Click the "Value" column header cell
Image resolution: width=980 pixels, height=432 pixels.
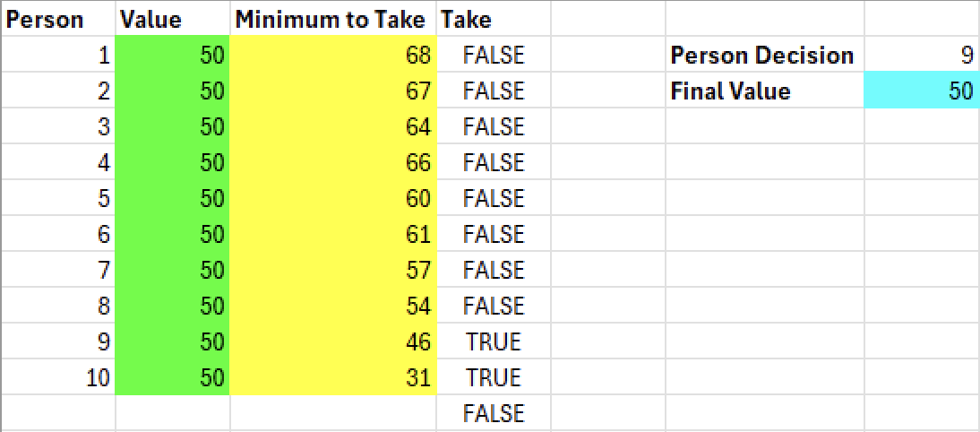pyautogui.click(x=172, y=19)
